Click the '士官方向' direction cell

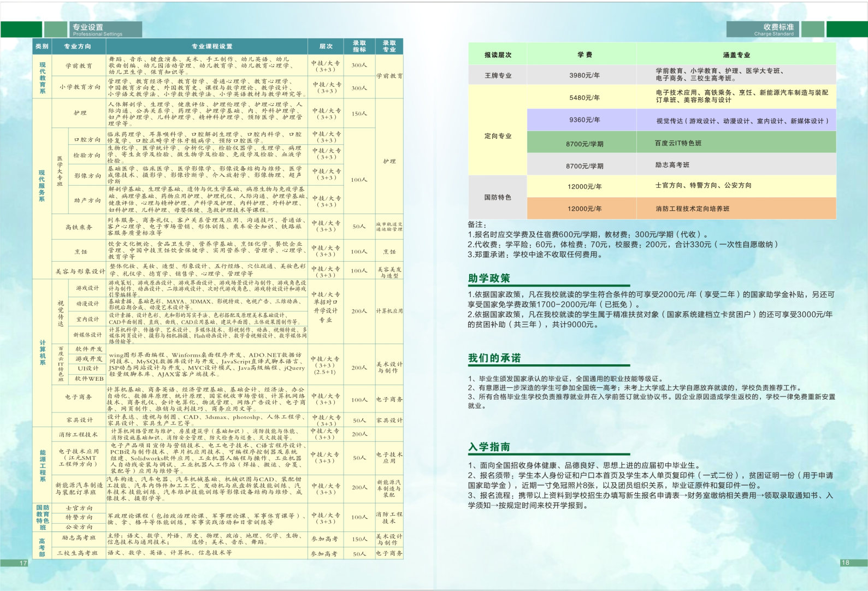[79, 508]
